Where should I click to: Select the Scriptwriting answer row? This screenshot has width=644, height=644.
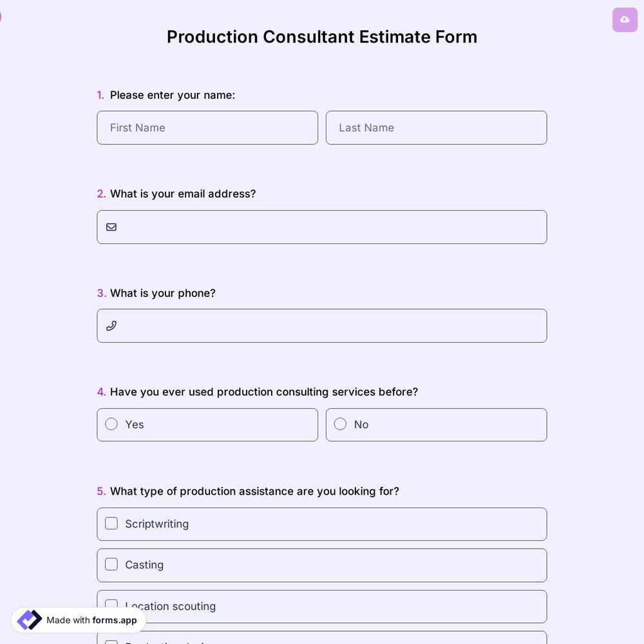tap(322, 524)
